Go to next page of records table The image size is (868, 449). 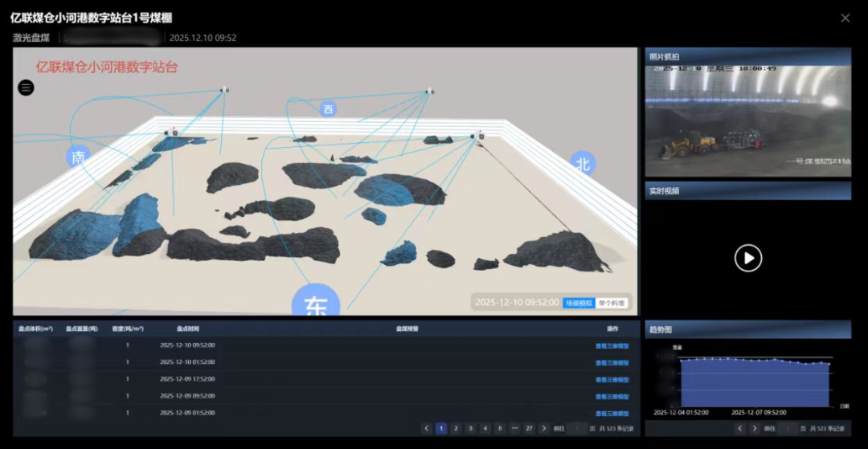[544, 429]
